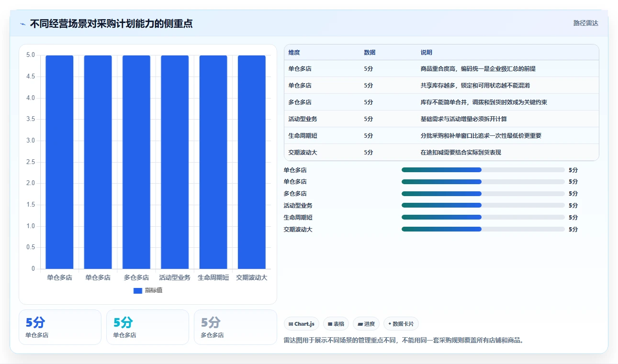Click the 说明 column header
The image size is (618, 364).
(427, 53)
